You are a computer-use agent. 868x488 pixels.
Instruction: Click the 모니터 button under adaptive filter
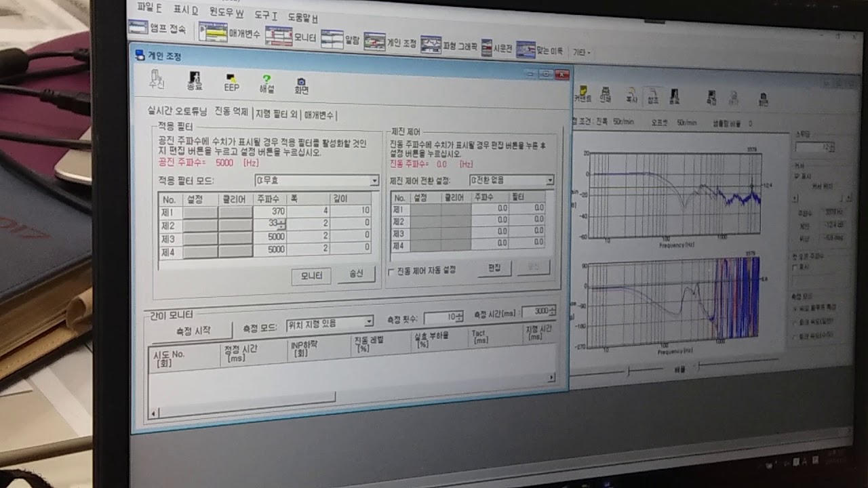click(311, 275)
